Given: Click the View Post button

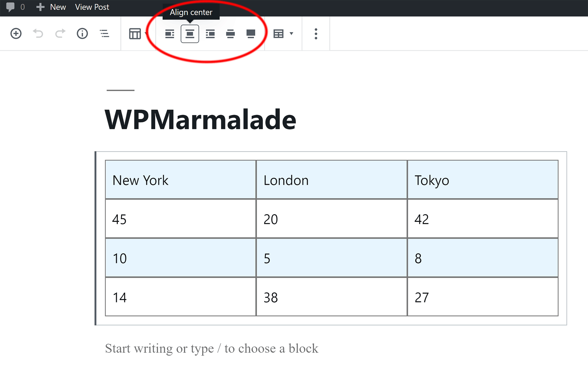Looking at the screenshot, I should pos(91,6).
